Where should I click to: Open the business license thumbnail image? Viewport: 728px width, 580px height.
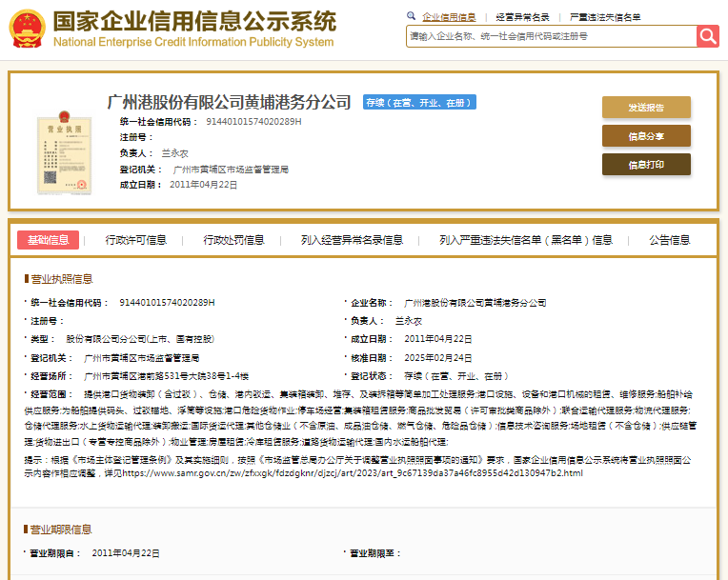pyautogui.click(x=64, y=152)
